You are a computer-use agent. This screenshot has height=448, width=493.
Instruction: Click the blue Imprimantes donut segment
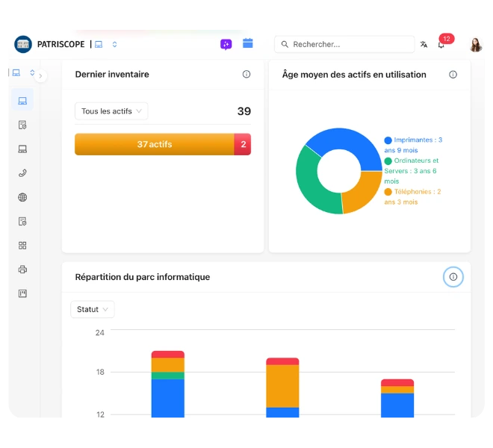tap(349, 140)
